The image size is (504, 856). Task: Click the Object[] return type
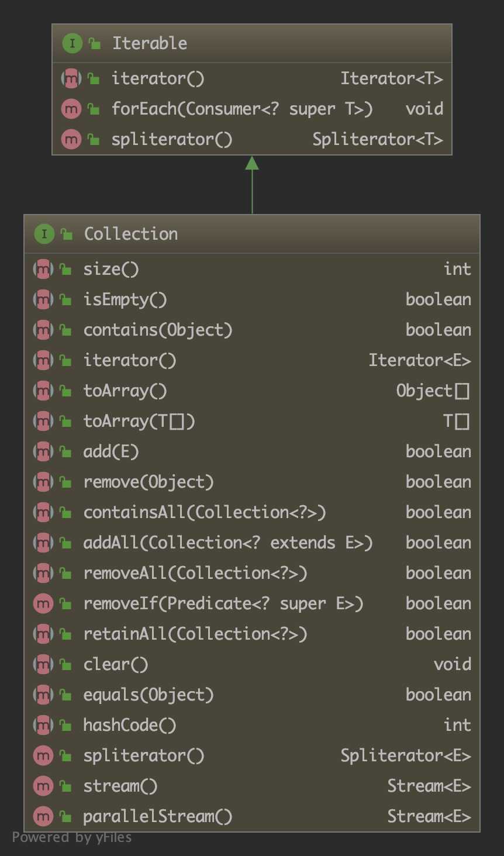coord(433,391)
